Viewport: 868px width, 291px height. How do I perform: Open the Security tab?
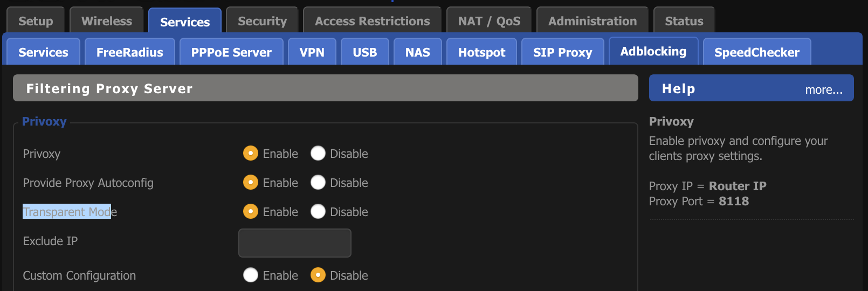pos(262,21)
